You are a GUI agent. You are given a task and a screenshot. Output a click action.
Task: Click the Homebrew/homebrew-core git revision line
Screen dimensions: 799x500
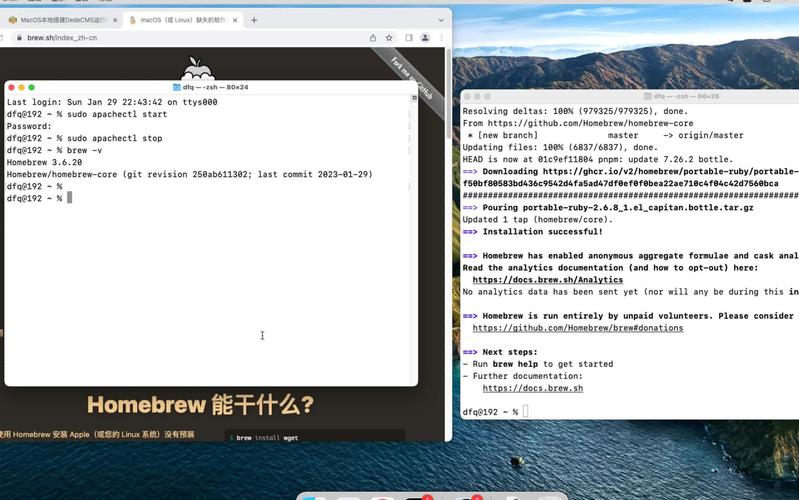190,174
